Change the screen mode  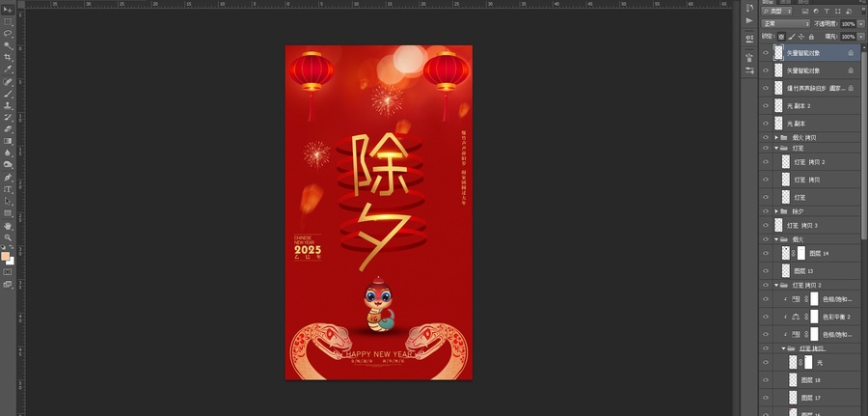click(x=8, y=284)
